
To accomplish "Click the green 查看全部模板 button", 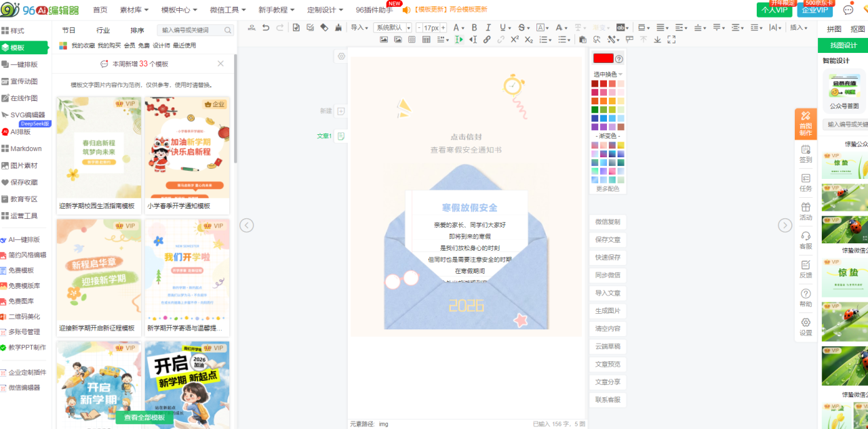I will tap(144, 417).
